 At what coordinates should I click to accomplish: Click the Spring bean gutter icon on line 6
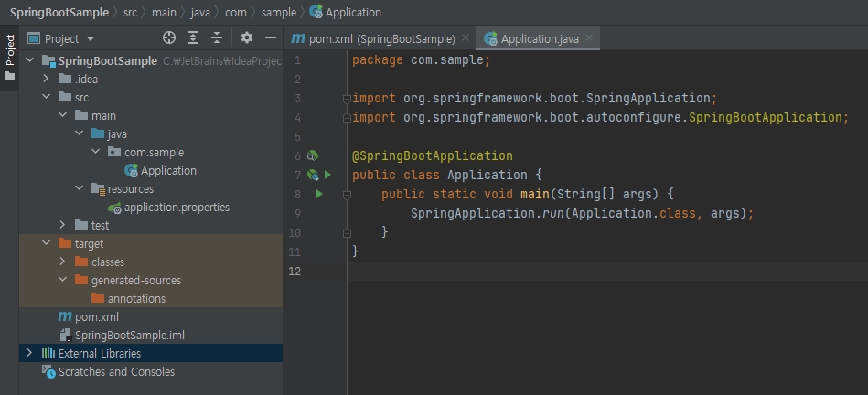[313, 155]
